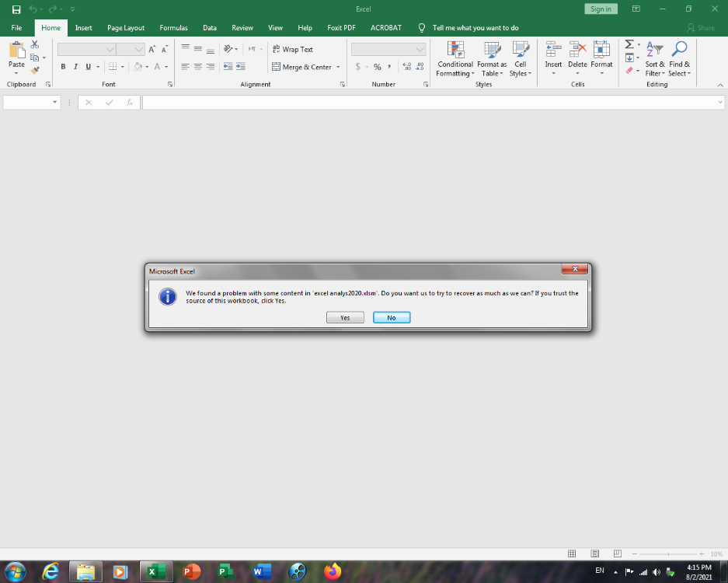Click Accounting Number Format dollar icon
The height and width of the screenshot is (583, 728).
click(x=357, y=67)
